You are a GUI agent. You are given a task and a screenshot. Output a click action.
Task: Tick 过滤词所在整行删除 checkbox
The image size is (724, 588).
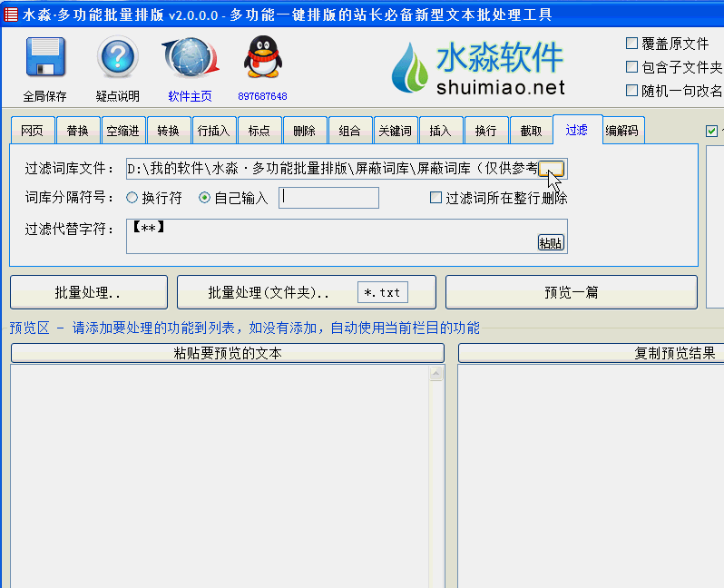tap(435, 198)
